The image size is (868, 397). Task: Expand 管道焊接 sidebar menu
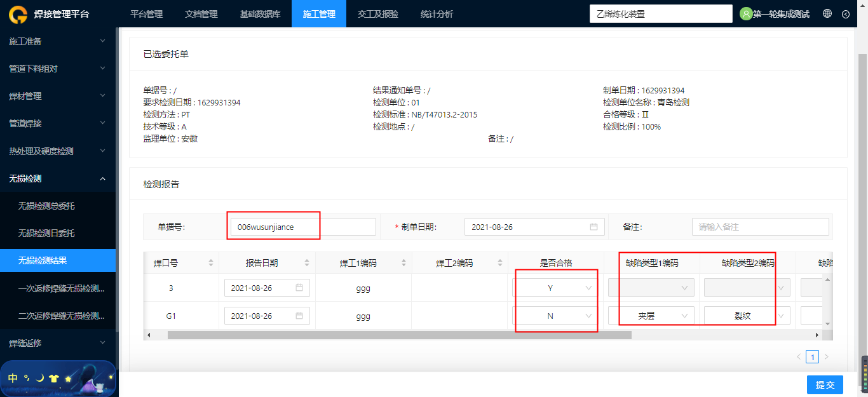58,123
